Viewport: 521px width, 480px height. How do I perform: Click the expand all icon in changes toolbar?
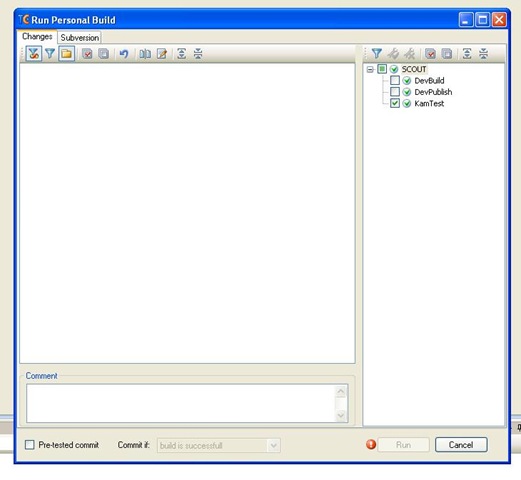point(182,54)
